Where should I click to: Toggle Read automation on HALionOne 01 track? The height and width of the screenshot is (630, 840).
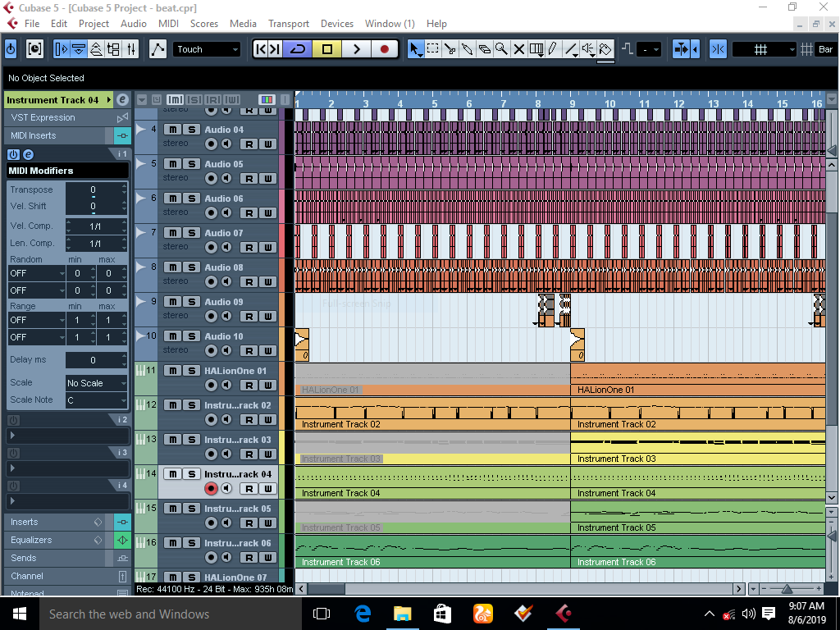[249, 386]
